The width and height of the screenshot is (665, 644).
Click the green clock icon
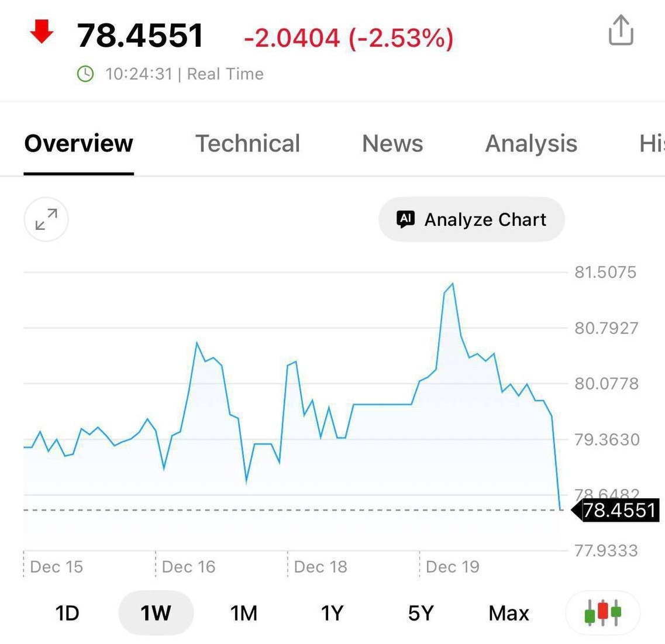[x=85, y=74]
